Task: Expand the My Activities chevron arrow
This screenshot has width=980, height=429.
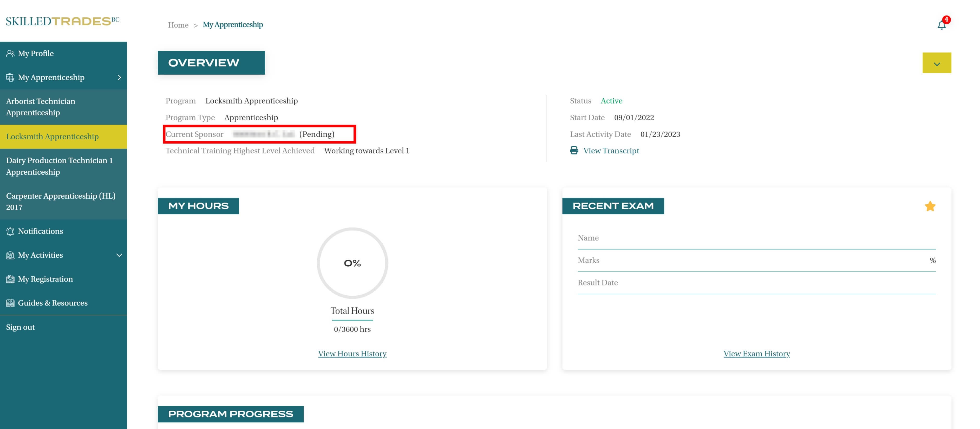Action: [x=119, y=255]
